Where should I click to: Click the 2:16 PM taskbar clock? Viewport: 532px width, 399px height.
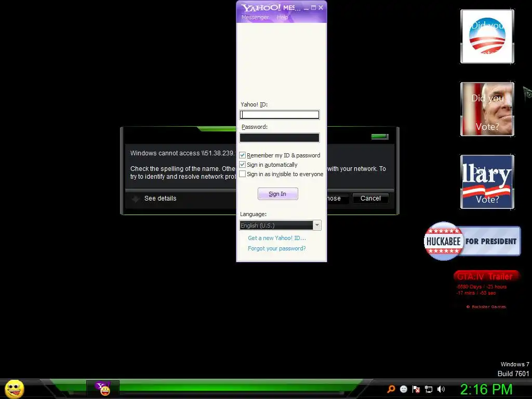[x=486, y=389]
